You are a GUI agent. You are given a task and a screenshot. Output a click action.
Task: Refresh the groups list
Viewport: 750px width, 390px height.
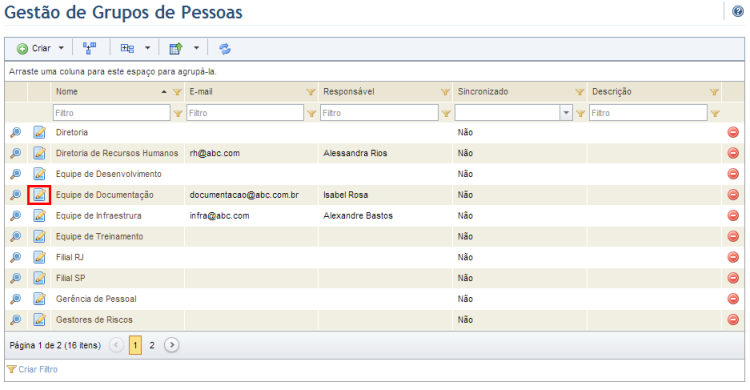225,48
